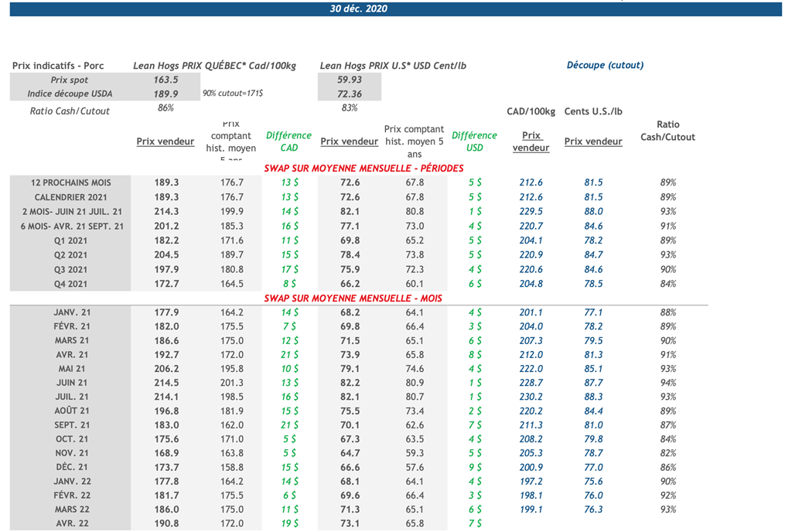Viewport: 792px width, 532px height.
Task: Select the Prix indicatifs - Porc heading
Action: (58, 66)
